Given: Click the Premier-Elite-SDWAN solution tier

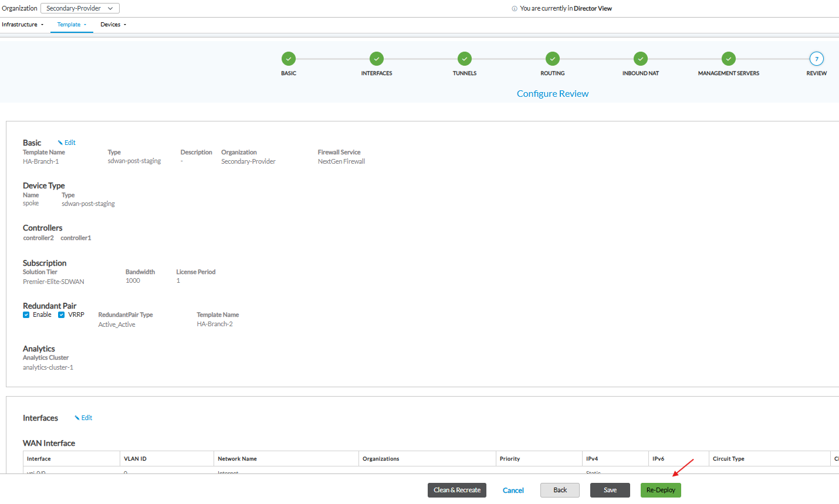Looking at the screenshot, I should pyautogui.click(x=53, y=282).
